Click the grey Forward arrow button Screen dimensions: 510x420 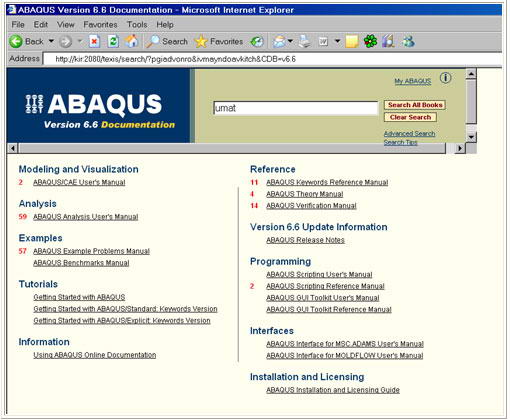coord(66,42)
